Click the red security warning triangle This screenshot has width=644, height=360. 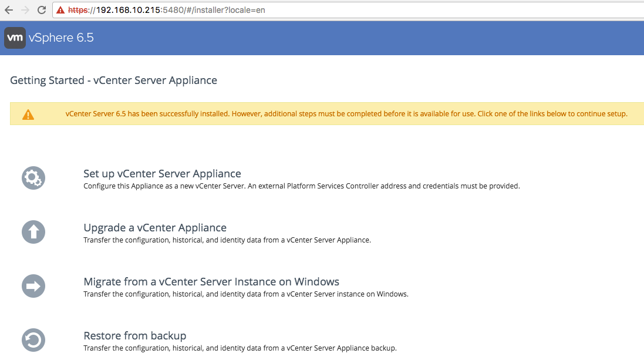[x=60, y=11]
